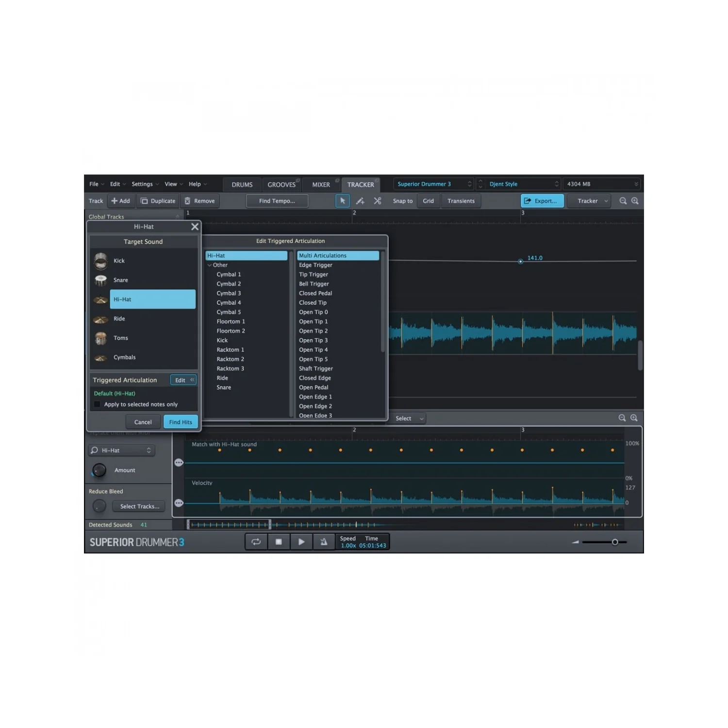The height and width of the screenshot is (728, 728).
Task: Choose the add-note pencil tool
Action: point(360,201)
